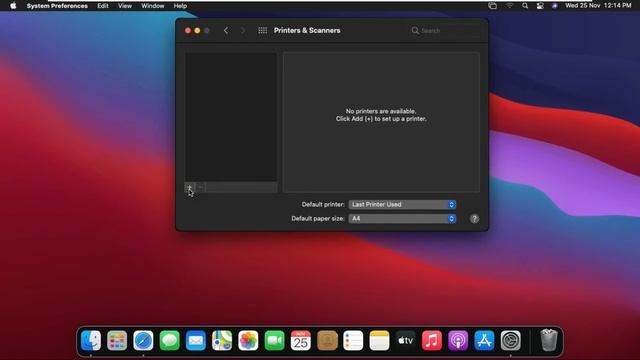Show all preferences grid icon

click(x=262, y=31)
